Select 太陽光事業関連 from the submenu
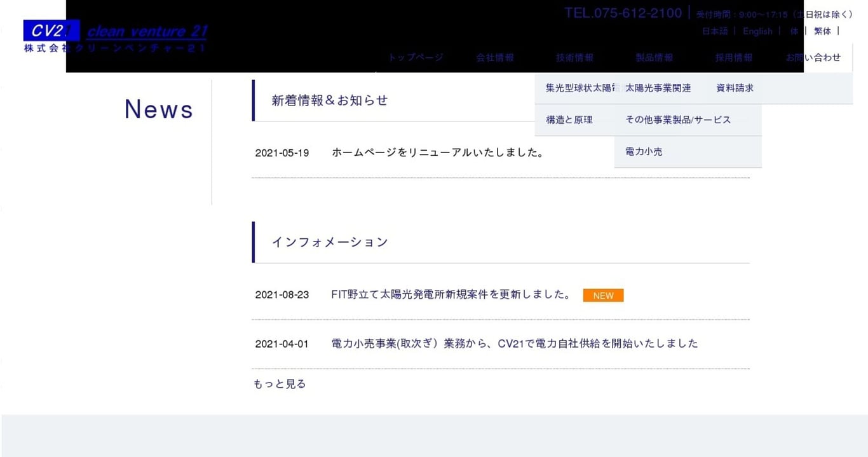Screen dimensions: 868x457 (x=659, y=88)
